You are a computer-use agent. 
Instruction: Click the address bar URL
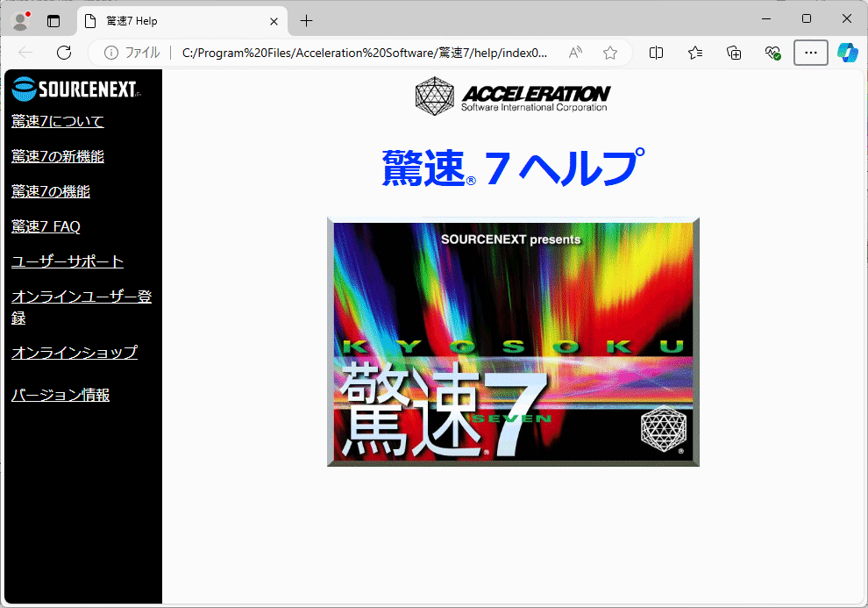coord(364,53)
